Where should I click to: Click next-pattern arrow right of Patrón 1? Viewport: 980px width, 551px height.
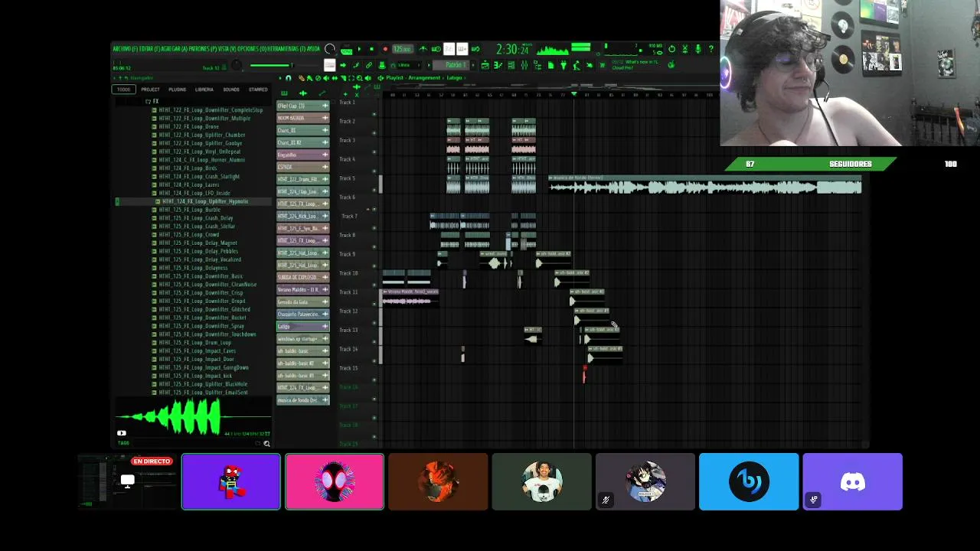(473, 65)
